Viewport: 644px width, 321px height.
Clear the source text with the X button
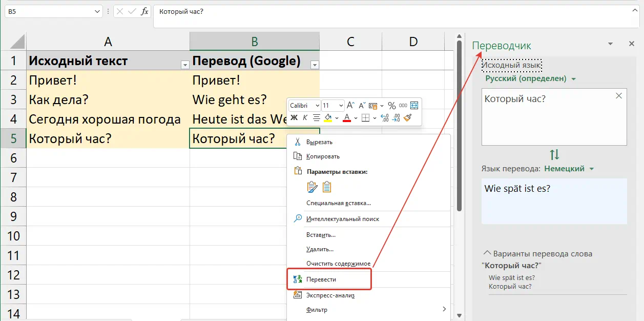click(x=618, y=95)
